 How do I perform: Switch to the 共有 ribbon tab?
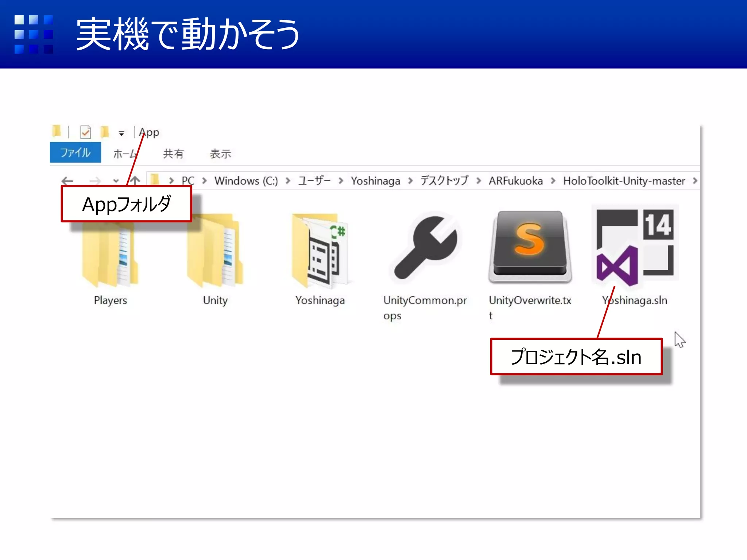coord(173,153)
